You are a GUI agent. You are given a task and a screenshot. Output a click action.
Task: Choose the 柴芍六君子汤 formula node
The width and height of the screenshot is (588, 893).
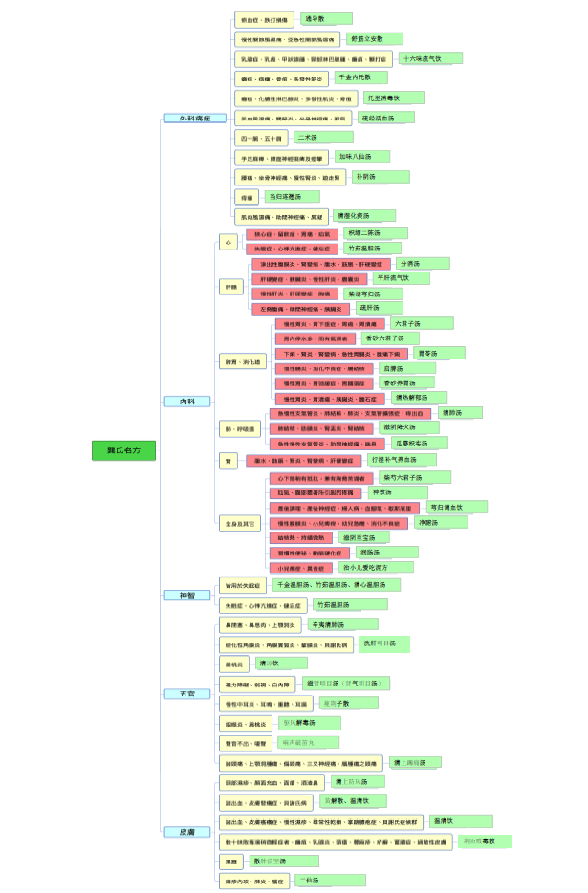pyautogui.click(x=415, y=477)
